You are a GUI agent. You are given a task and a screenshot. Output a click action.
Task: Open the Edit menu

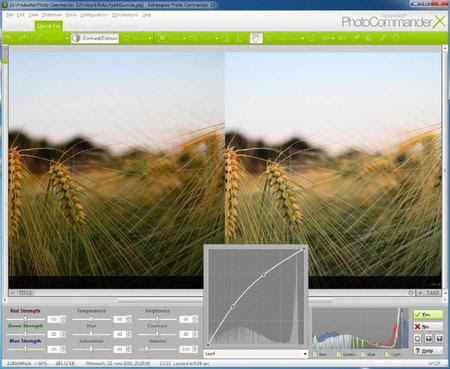coord(20,15)
